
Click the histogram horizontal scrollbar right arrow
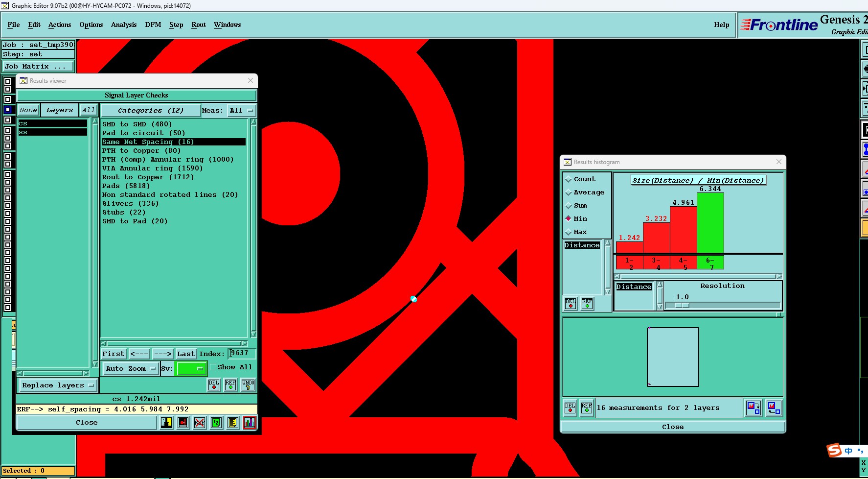tap(779, 277)
